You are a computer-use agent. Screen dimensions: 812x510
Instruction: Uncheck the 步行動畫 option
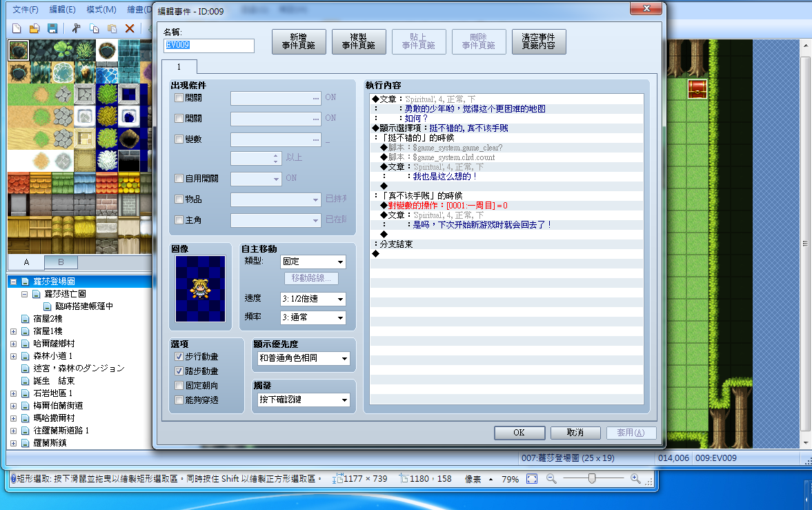[x=179, y=357]
